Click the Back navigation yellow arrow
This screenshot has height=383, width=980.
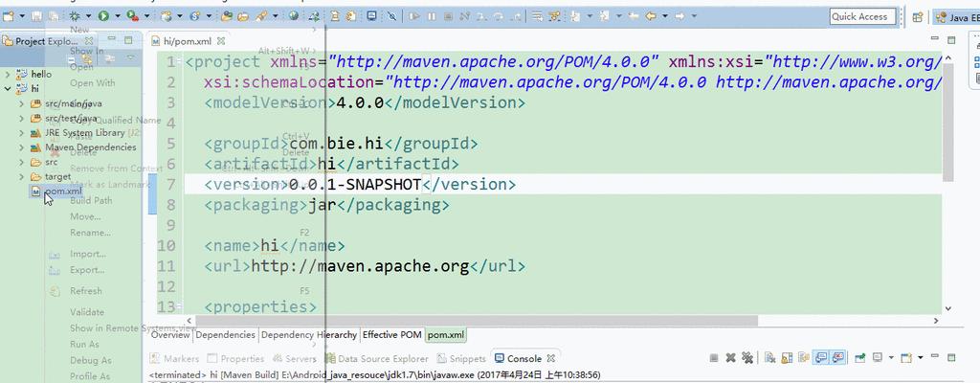point(651,16)
